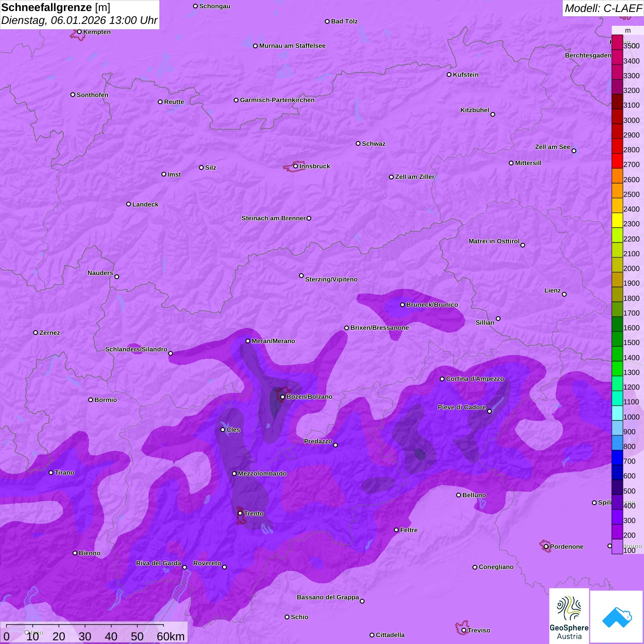Click the Steinach am Brenner label

273,218
